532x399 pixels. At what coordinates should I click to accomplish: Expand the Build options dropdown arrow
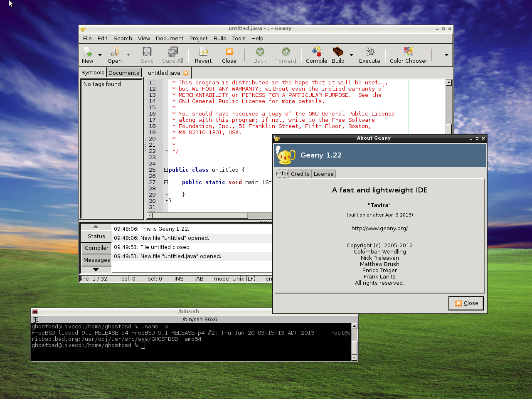click(x=351, y=55)
